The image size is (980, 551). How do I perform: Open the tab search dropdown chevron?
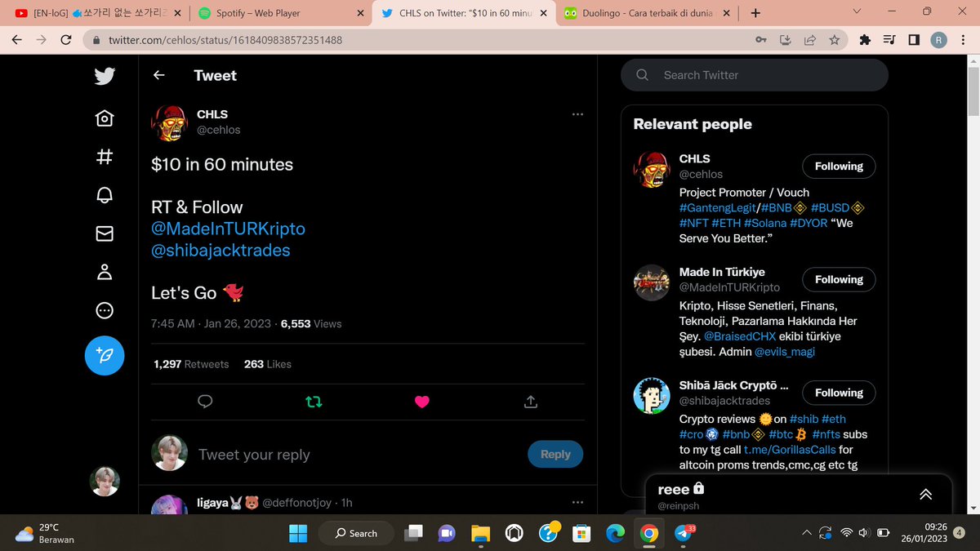coord(855,12)
